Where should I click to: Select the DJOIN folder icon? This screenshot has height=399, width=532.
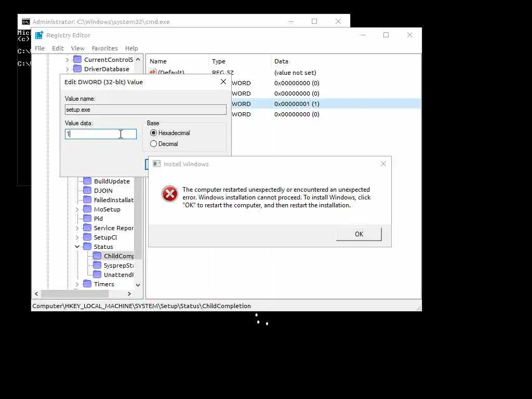(87, 190)
